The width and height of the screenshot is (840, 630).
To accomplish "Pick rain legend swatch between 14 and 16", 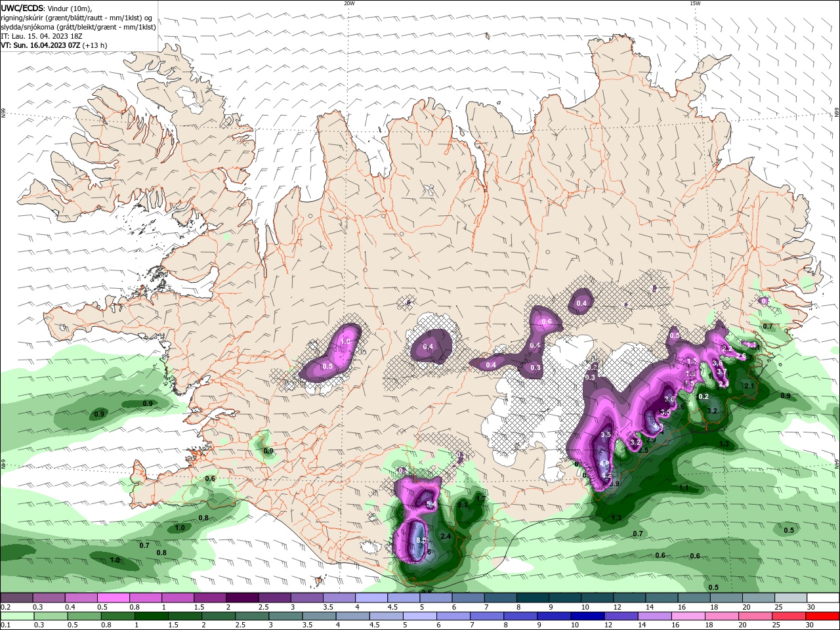I will pos(655,616).
